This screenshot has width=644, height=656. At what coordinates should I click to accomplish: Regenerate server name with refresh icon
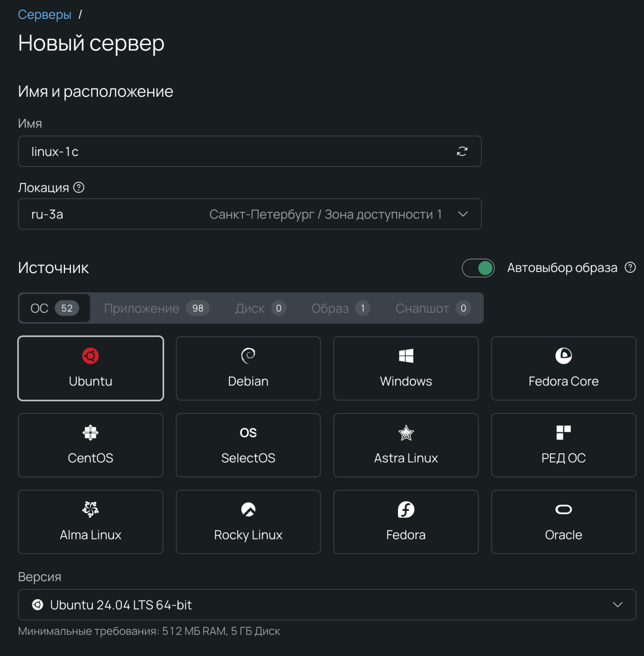(462, 151)
